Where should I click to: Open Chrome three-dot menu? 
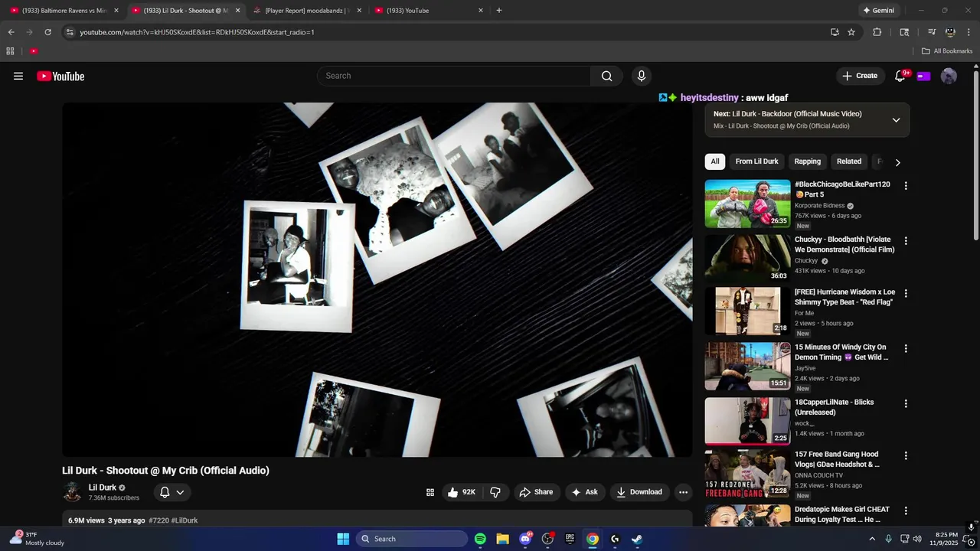tap(969, 32)
